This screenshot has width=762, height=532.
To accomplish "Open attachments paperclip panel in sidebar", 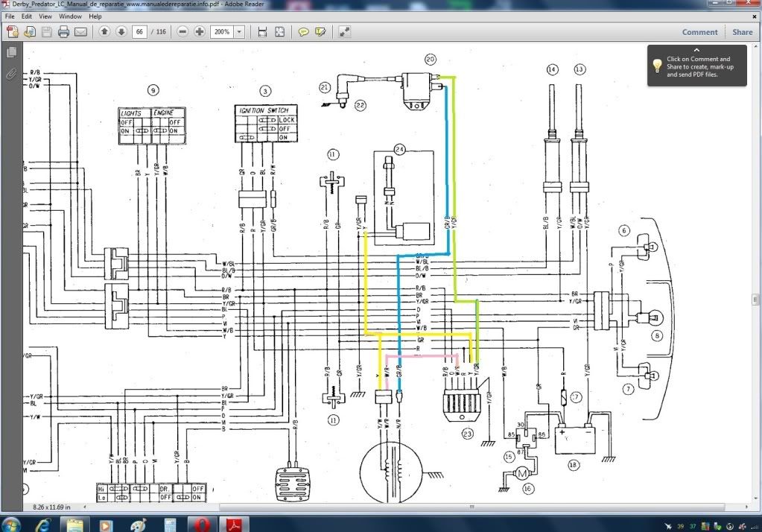I will pos(11,74).
